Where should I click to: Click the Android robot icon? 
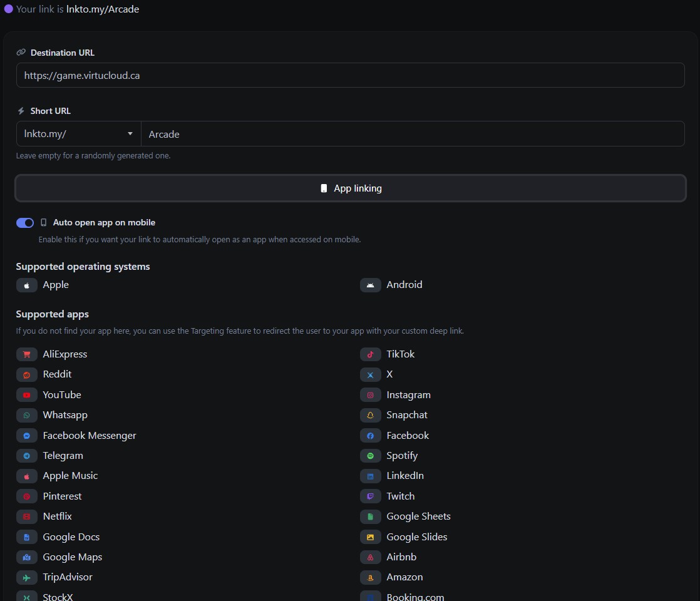pos(370,285)
